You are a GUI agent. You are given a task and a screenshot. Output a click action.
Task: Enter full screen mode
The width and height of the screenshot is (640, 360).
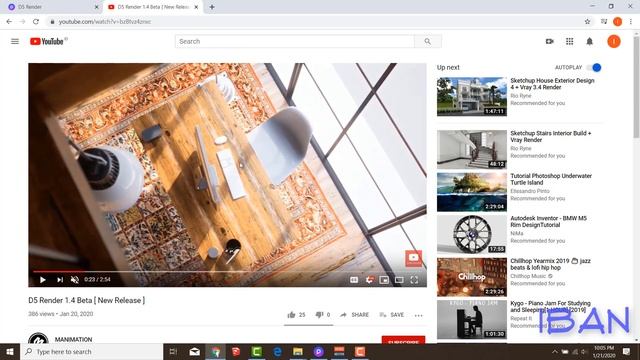[414, 280]
